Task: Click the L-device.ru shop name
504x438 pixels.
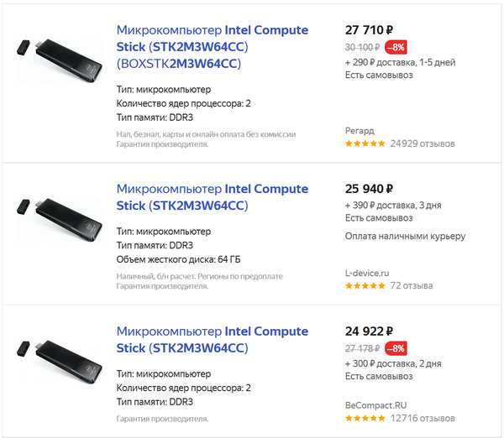Action: tap(367, 273)
